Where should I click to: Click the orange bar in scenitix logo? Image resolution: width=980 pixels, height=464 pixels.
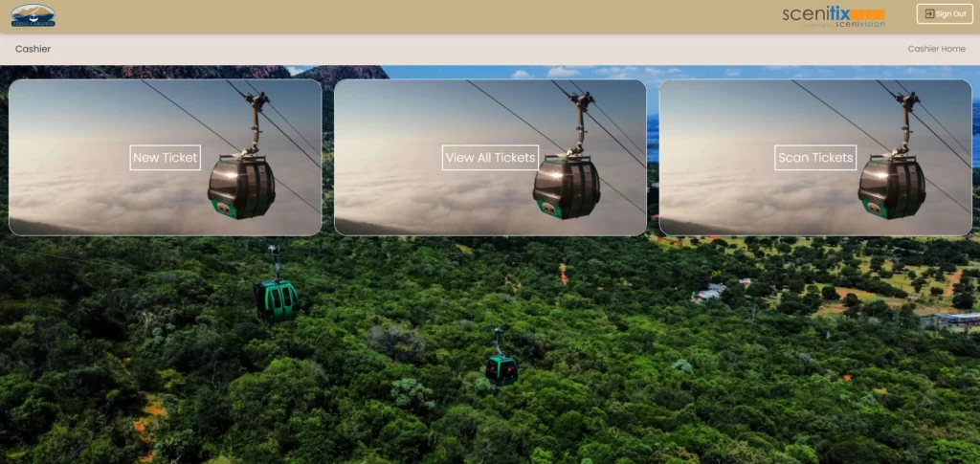(x=869, y=13)
